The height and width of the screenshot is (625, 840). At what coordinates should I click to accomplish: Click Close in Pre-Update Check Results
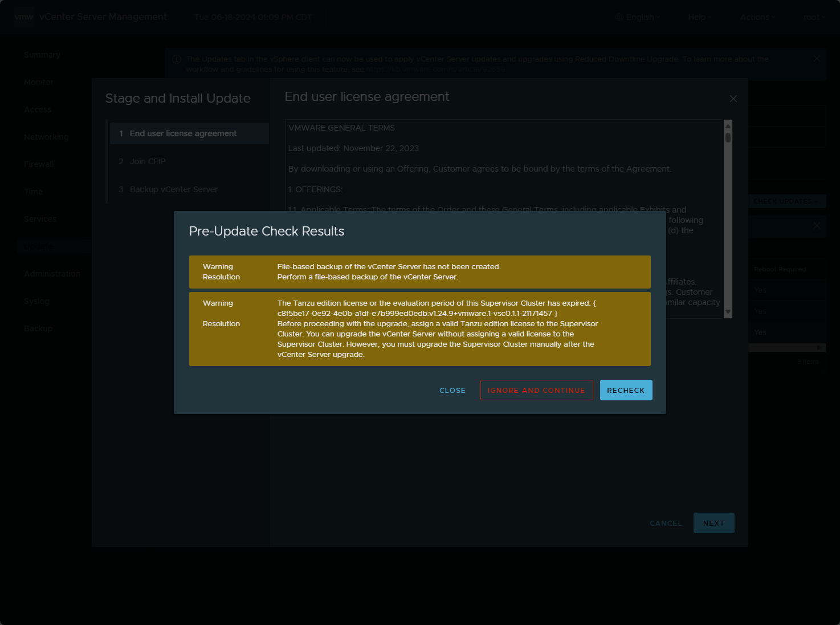[452, 390]
